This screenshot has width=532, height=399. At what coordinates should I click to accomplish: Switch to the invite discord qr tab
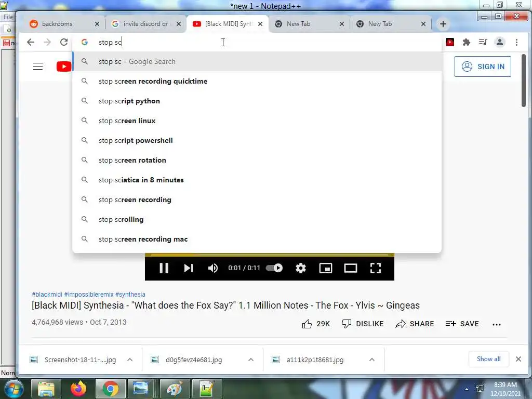pos(145,24)
